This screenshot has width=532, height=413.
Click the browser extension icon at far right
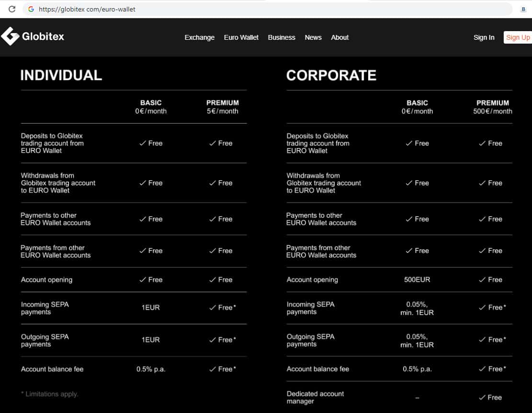pyautogui.click(x=523, y=9)
